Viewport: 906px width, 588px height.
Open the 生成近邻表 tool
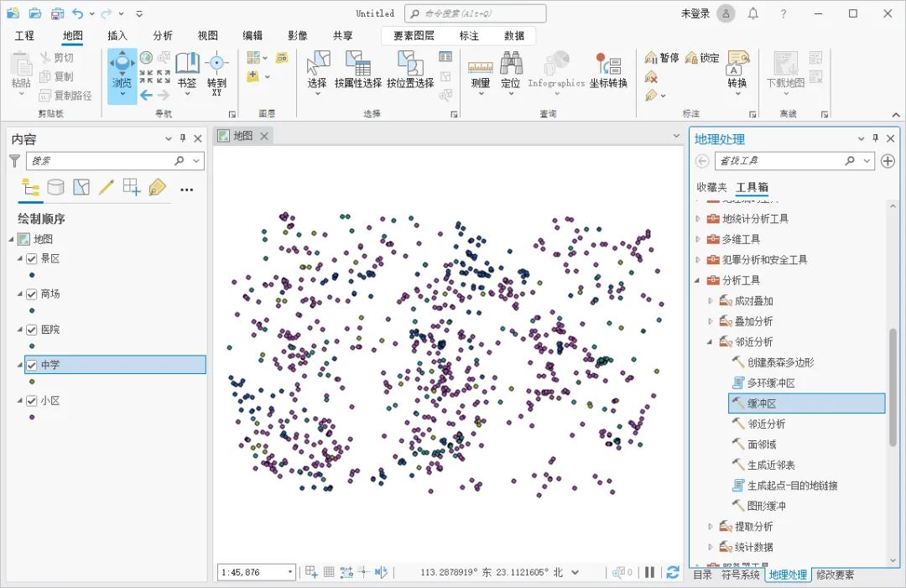click(x=764, y=465)
